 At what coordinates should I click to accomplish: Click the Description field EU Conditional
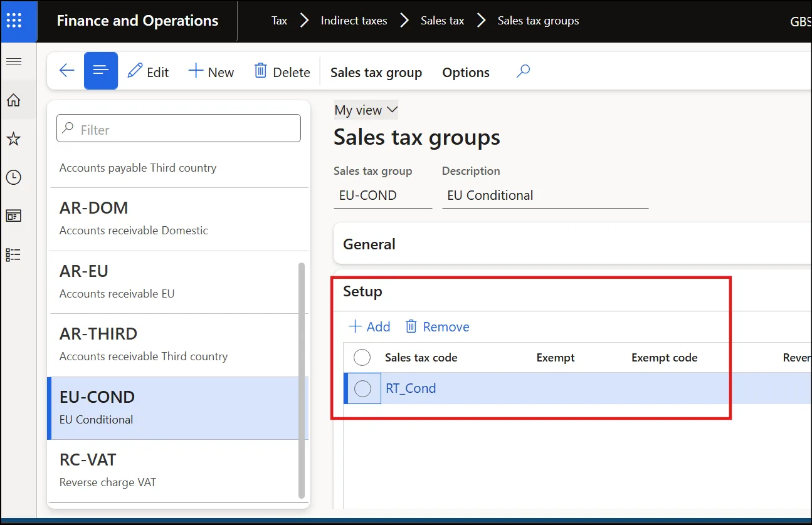pyautogui.click(x=545, y=195)
